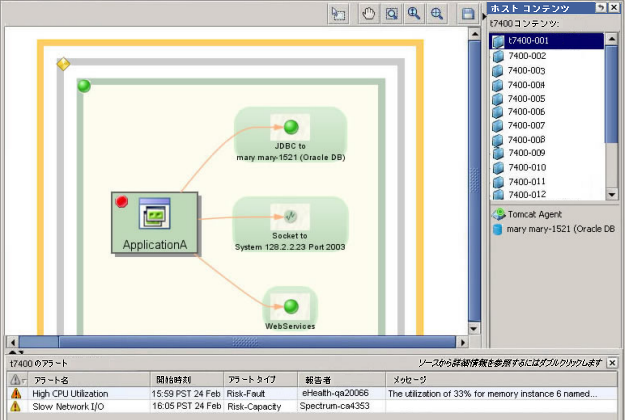The width and height of the screenshot is (625, 420).
Task: Click Tomcat Agent icon
Action: pos(498,214)
